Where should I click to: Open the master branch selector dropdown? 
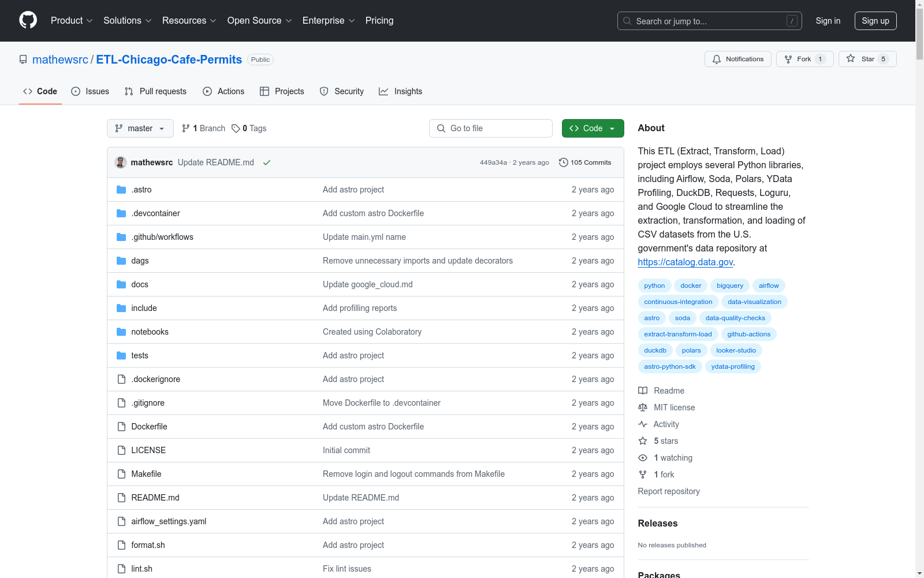coord(140,128)
